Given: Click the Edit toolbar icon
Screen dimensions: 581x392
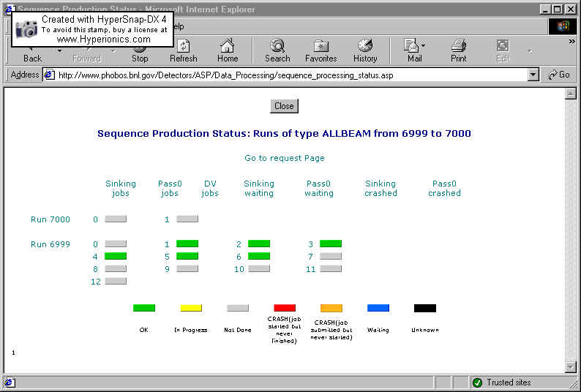Looking at the screenshot, I should (503, 51).
